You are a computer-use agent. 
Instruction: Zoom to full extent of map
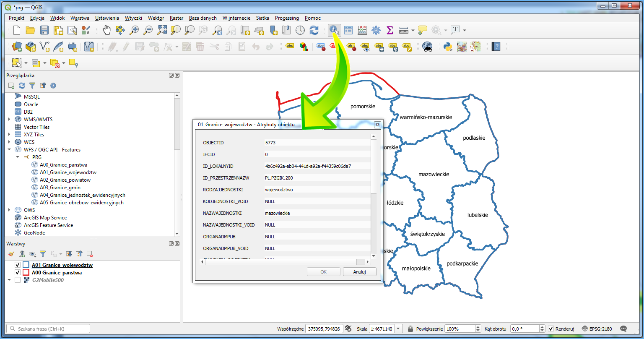point(162,30)
